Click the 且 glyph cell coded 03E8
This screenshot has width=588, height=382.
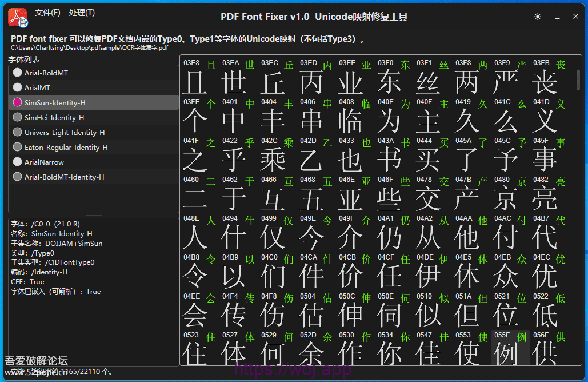[x=199, y=77]
